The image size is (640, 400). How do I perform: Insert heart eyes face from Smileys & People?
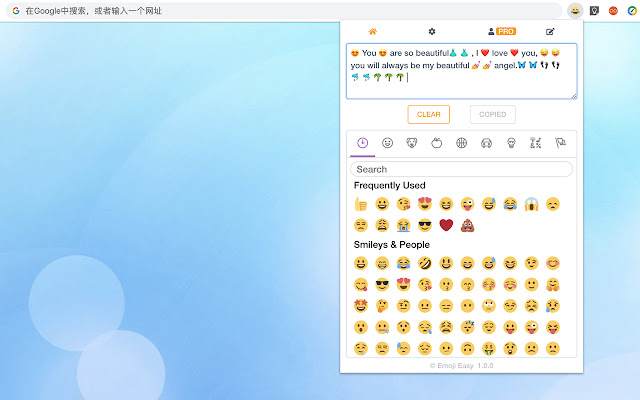(403, 284)
